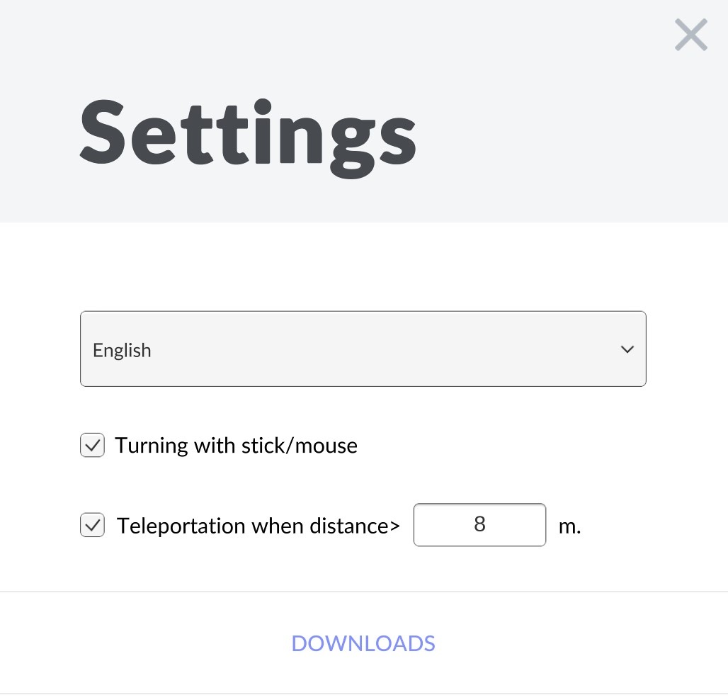Focus the teleportation distance input field
This screenshot has height=700, width=728.
[x=479, y=525]
